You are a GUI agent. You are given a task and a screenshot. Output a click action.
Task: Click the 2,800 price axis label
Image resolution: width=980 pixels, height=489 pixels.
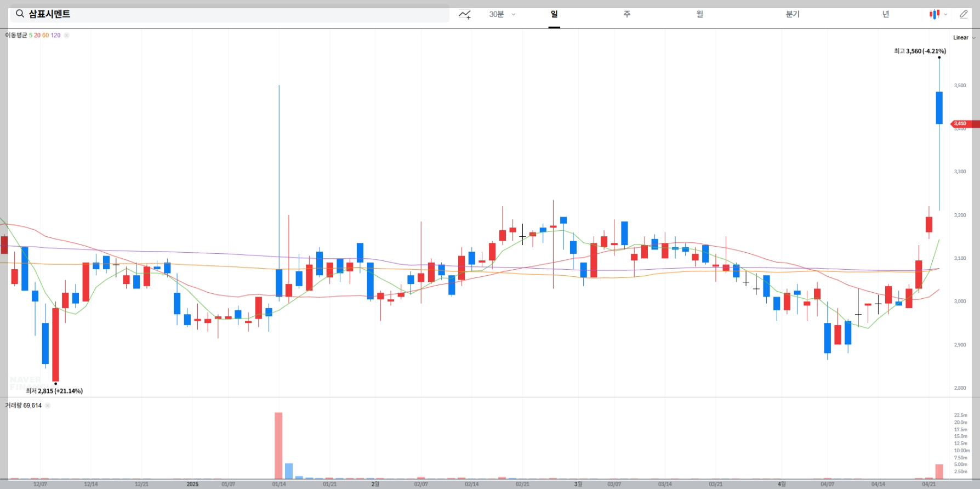(960, 388)
